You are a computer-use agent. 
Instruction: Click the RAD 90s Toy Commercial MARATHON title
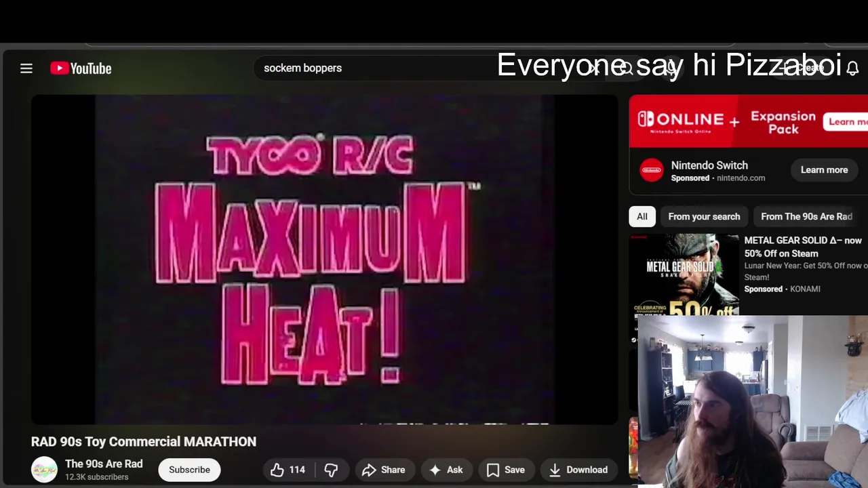(x=144, y=442)
